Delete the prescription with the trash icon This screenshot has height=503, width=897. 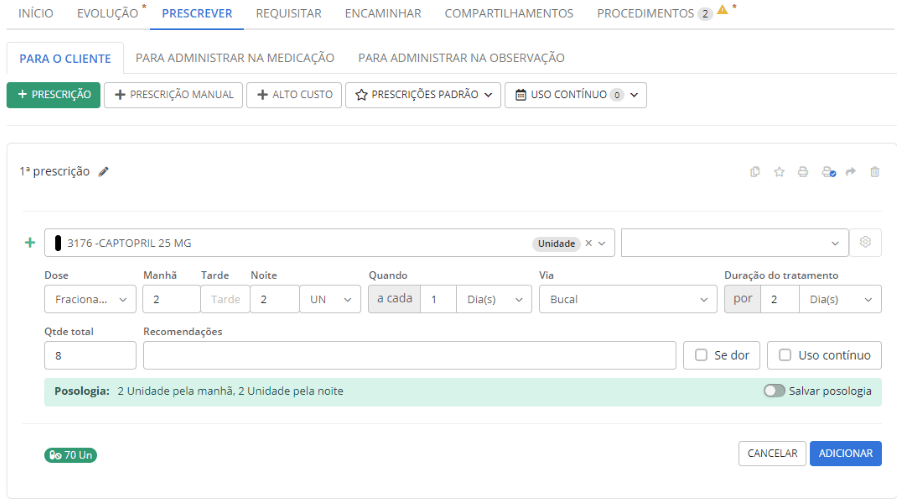(x=875, y=172)
